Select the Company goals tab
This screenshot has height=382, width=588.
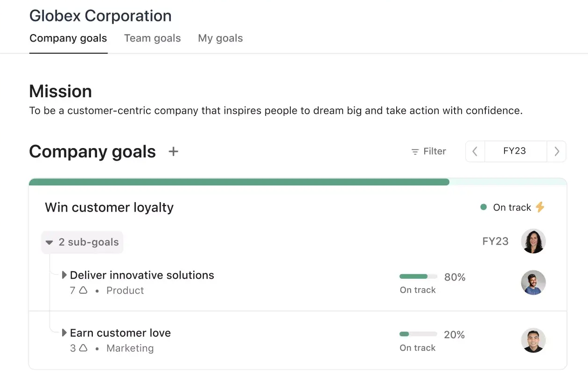tap(68, 38)
